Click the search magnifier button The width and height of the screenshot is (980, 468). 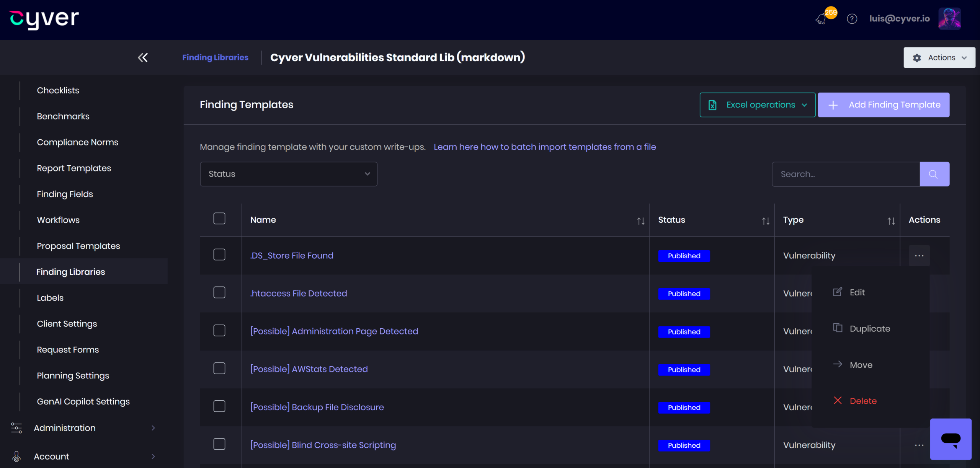tap(934, 174)
